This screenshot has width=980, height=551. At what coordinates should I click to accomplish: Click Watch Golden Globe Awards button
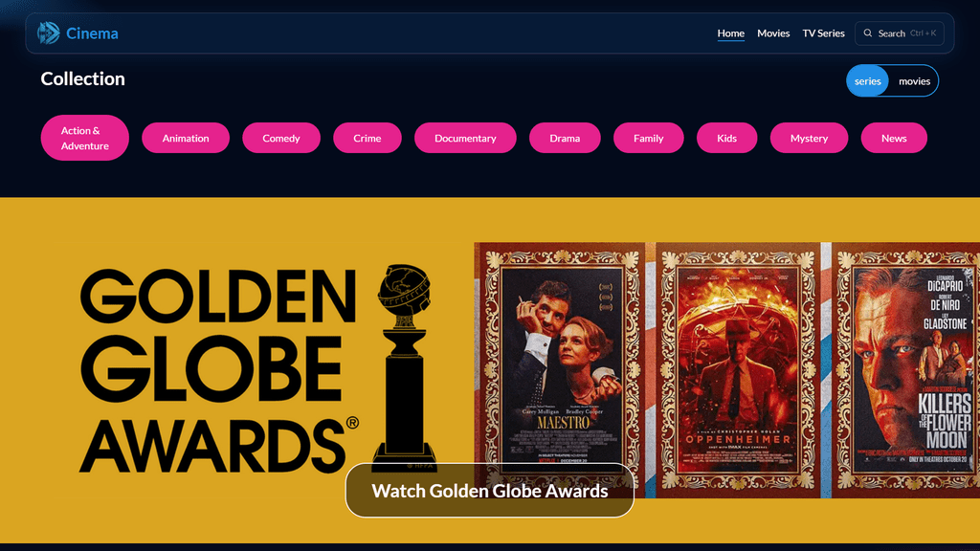pos(489,491)
